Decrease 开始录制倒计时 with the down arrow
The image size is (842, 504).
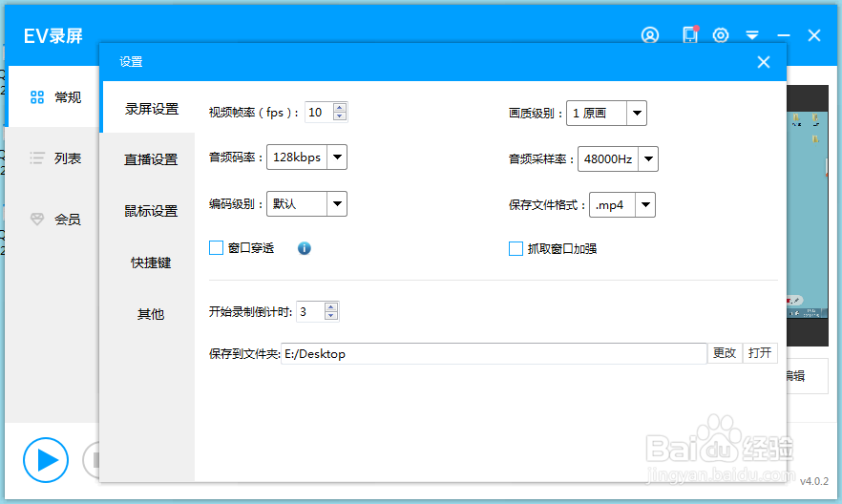[330, 316]
